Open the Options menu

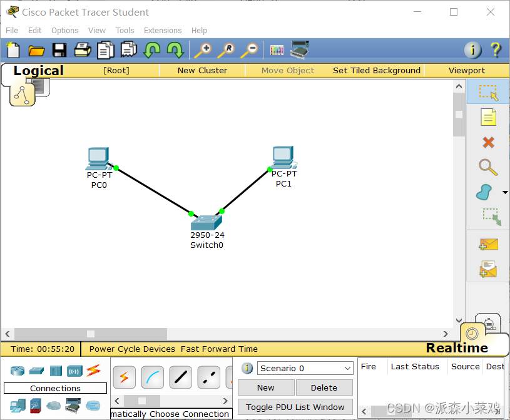pyautogui.click(x=64, y=30)
